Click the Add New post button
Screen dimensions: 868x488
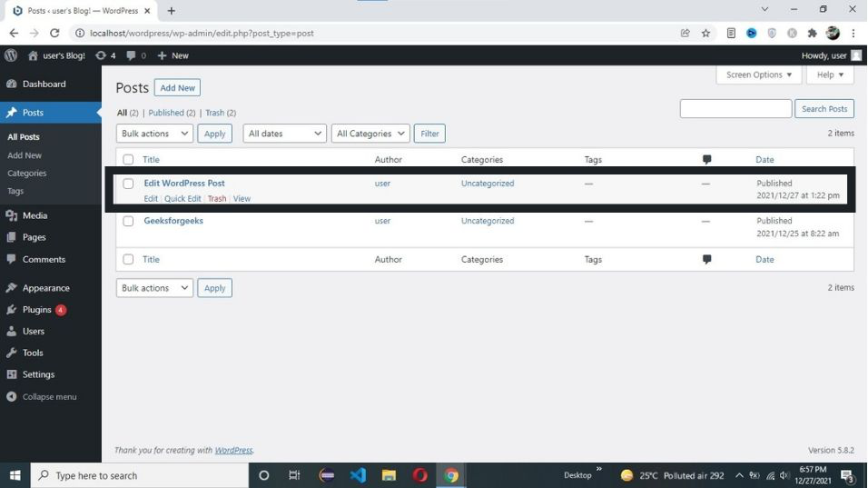click(x=177, y=87)
